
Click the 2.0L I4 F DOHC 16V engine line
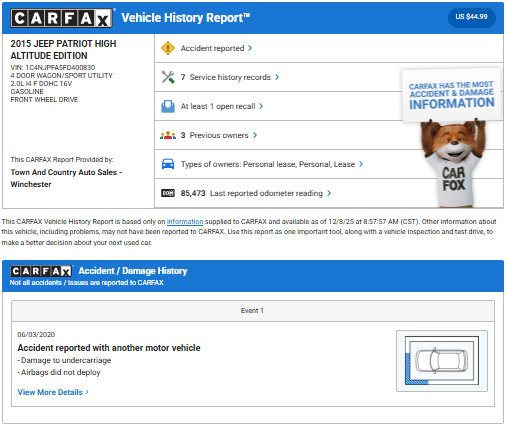(41, 84)
